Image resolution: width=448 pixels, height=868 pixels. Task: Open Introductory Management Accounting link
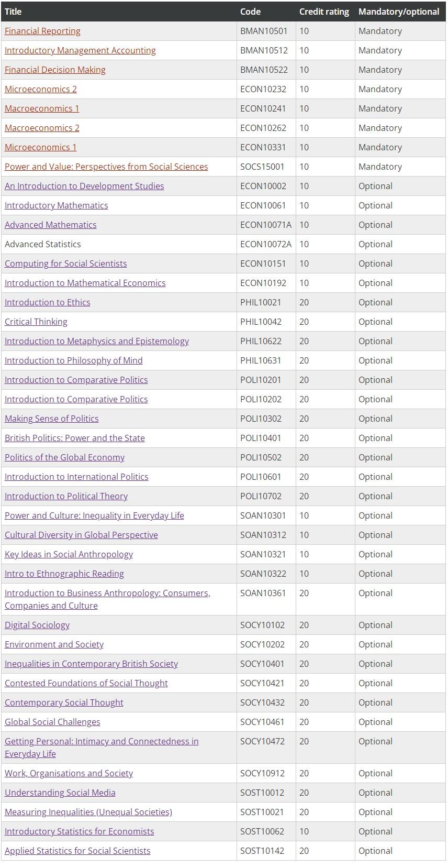[x=80, y=50]
